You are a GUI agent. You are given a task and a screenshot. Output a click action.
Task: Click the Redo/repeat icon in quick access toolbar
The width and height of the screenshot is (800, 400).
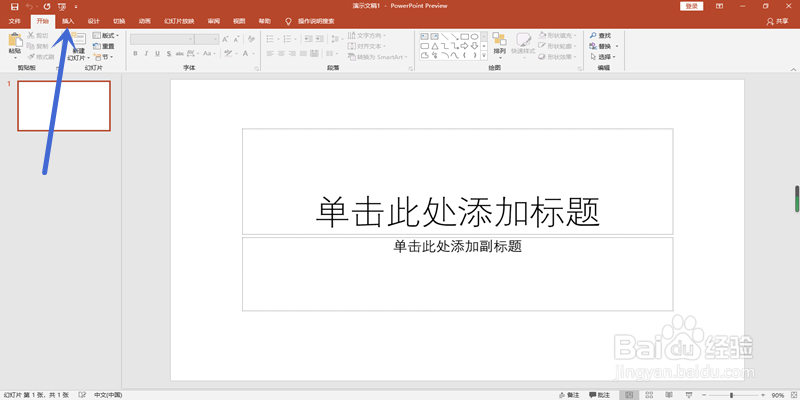point(47,6)
